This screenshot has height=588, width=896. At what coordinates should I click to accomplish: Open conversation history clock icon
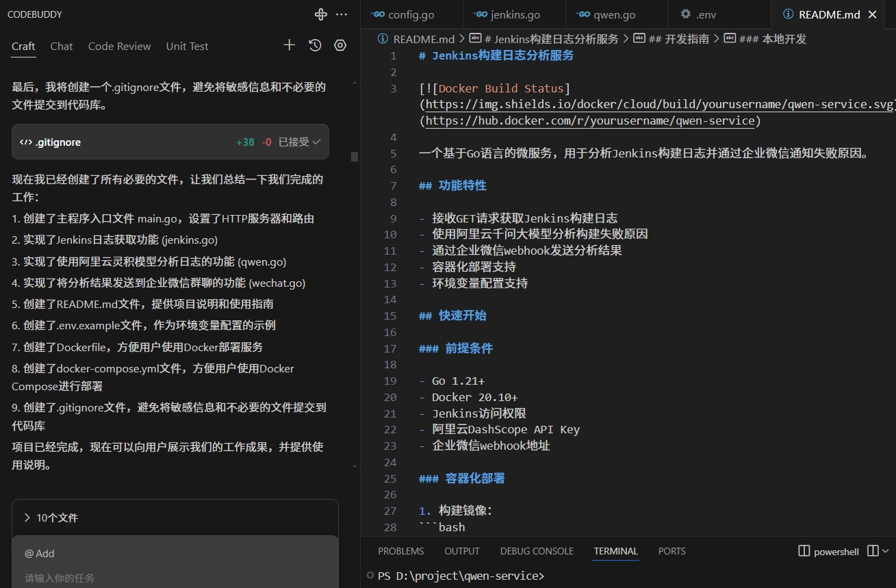click(x=315, y=45)
